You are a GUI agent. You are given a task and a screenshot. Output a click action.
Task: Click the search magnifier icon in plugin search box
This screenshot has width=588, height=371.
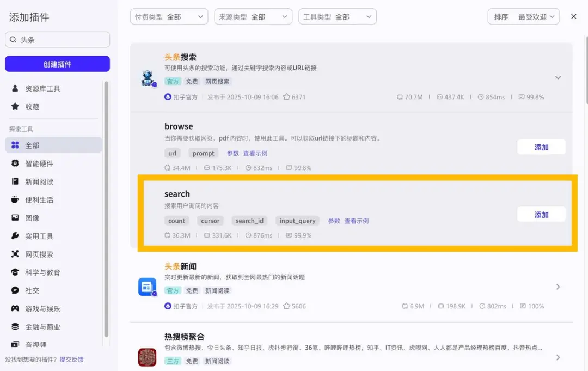click(x=13, y=39)
